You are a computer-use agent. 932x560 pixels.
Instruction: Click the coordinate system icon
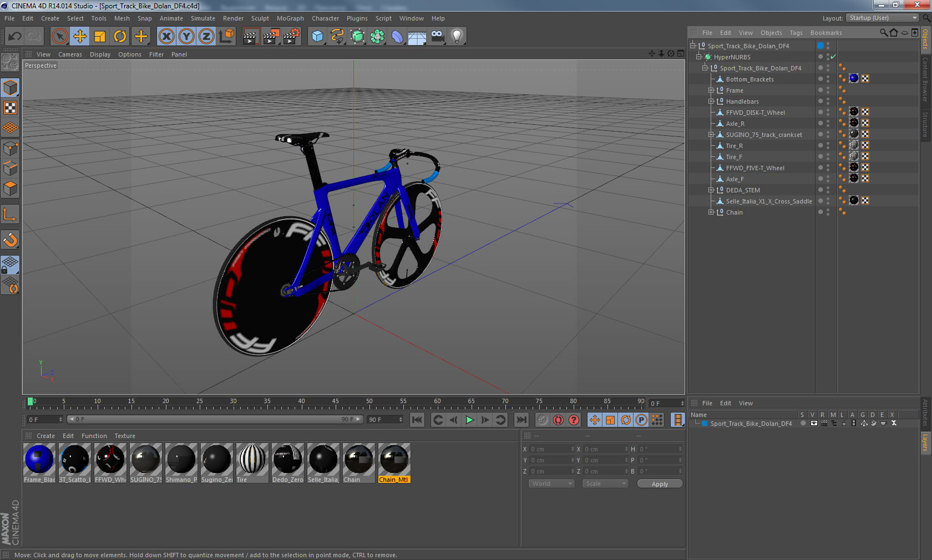coord(226,37)
